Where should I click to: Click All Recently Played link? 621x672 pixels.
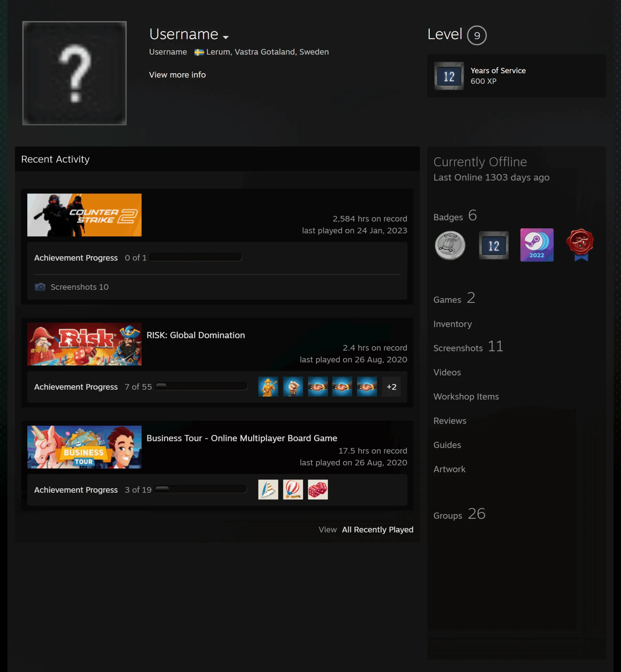pos(378,530)
